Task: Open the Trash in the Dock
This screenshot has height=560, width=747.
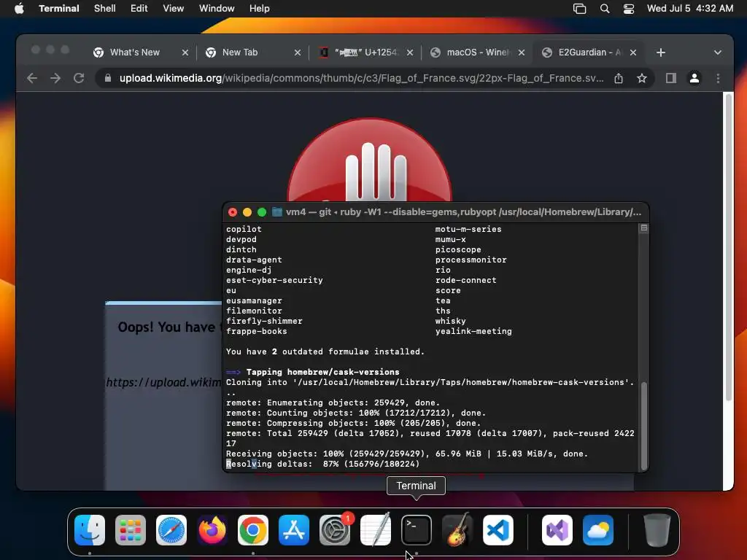Action: [x=657, y=530]
